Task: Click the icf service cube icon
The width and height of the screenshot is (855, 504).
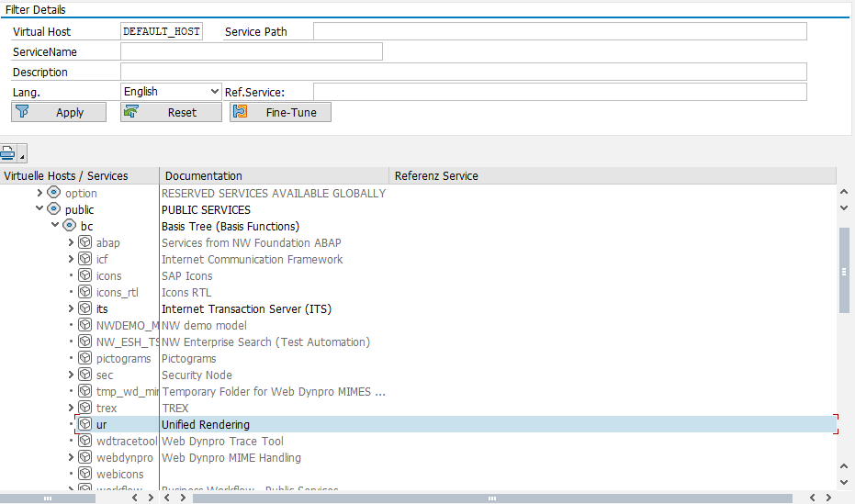Action: (85, 258)
